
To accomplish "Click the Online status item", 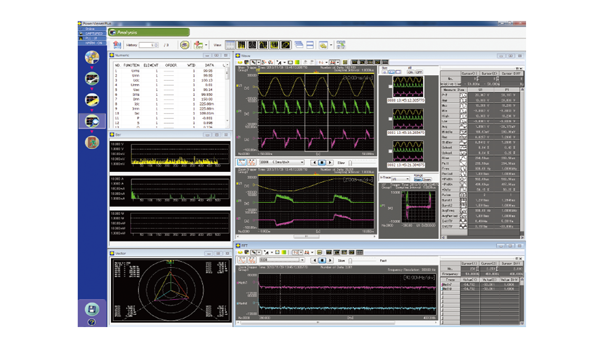I will point(93,29).
